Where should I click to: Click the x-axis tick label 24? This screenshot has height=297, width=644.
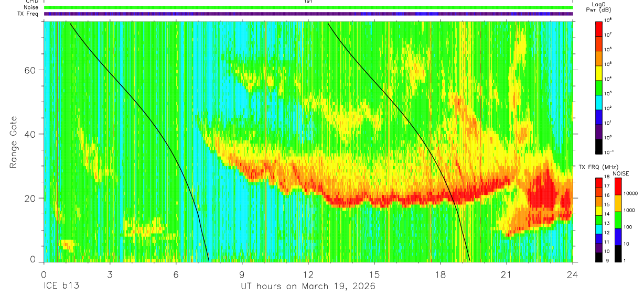point(572,274)
